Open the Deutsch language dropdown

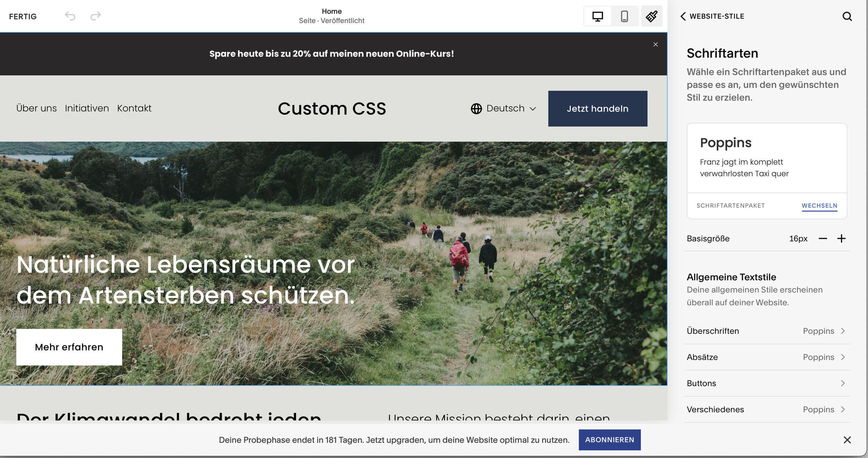(x=503, y=109)
